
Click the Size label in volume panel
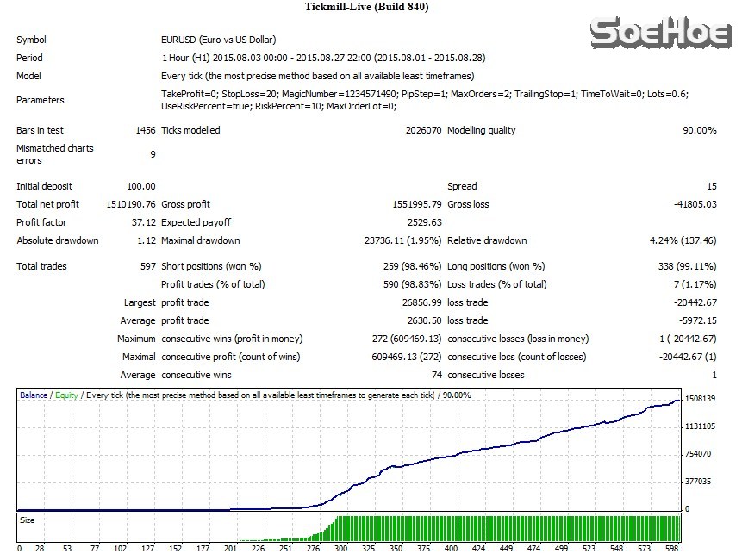coord(28,520)
